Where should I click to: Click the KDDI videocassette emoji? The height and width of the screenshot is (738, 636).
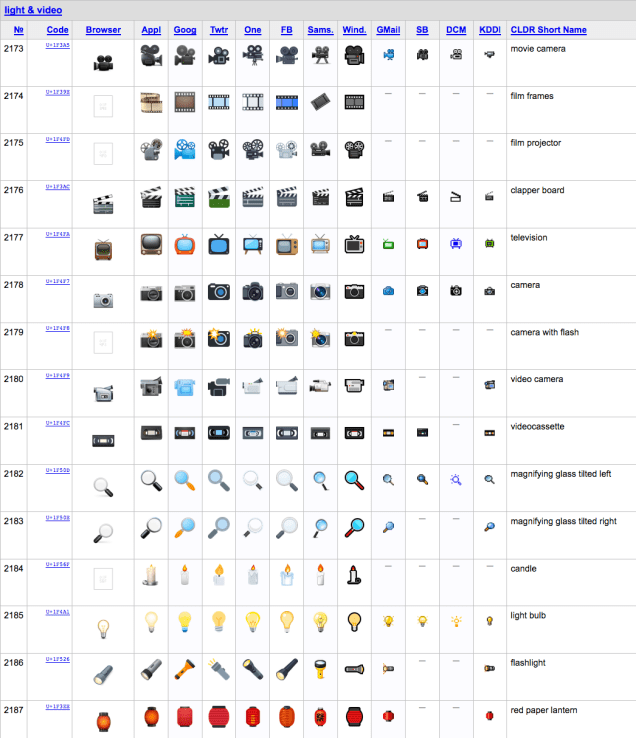pos(489,432)
